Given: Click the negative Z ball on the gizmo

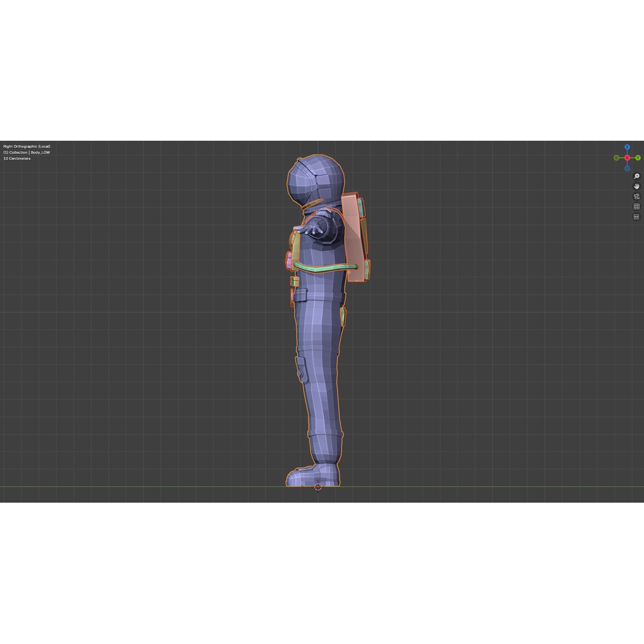Looking at the screenshot, I should 627,168.
